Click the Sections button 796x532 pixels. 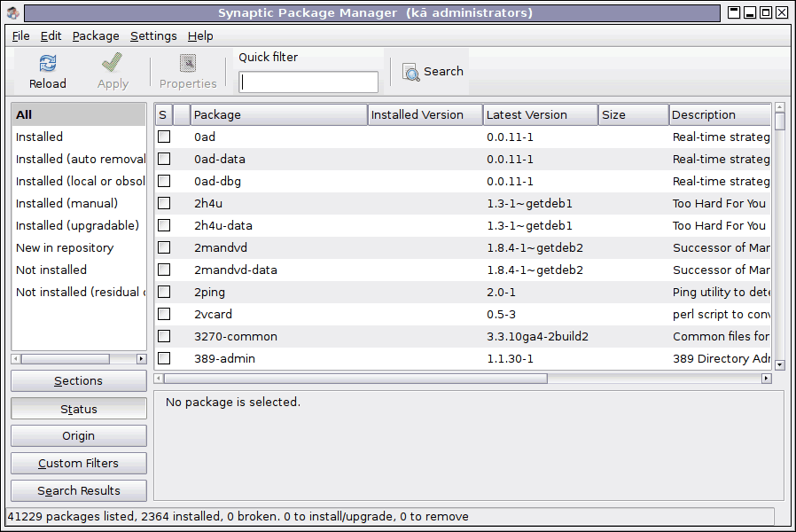tap(79, 380)
